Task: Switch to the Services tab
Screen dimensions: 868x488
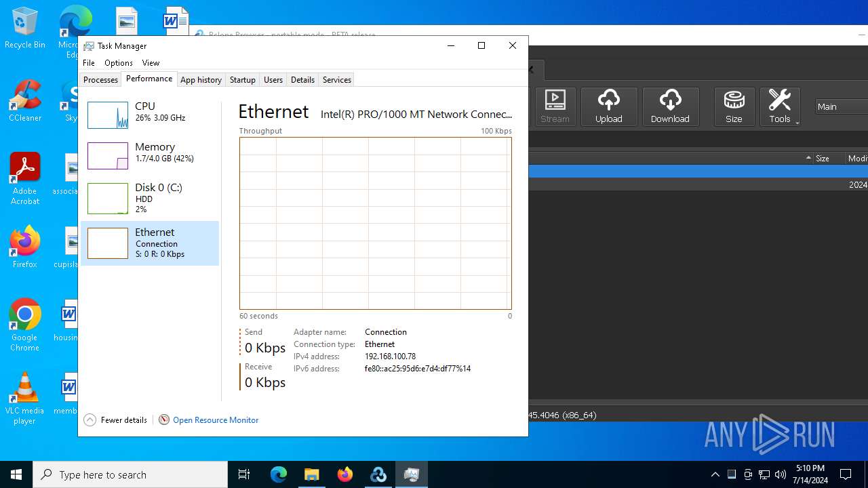Action: tap(336, 79)
